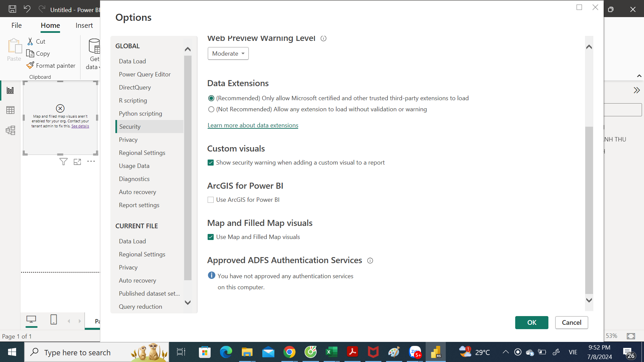Click the content scrollbar down arrow
This screenshot has height=362, width=644.
(589, 300)
